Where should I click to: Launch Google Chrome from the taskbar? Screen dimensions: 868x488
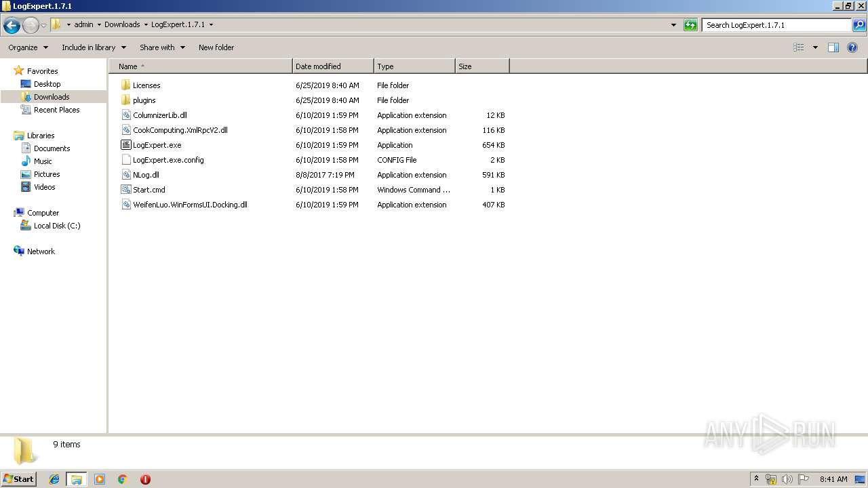[x=122, y=479]
